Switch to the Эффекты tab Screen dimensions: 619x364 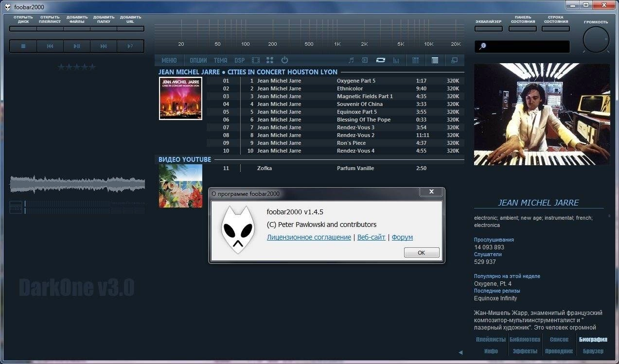[x=525, y=351]
